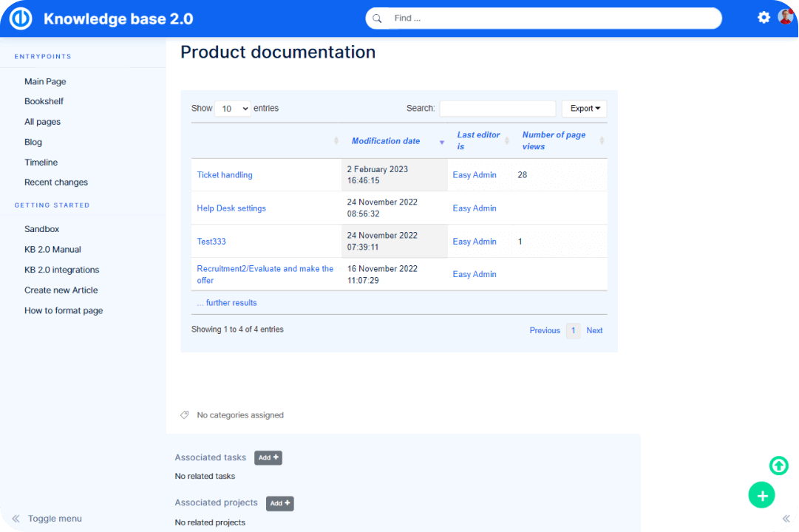This screenshot has width=799, height=532.
Task: Open Recent changes from sidebar
Action: (x=55, y=183)
